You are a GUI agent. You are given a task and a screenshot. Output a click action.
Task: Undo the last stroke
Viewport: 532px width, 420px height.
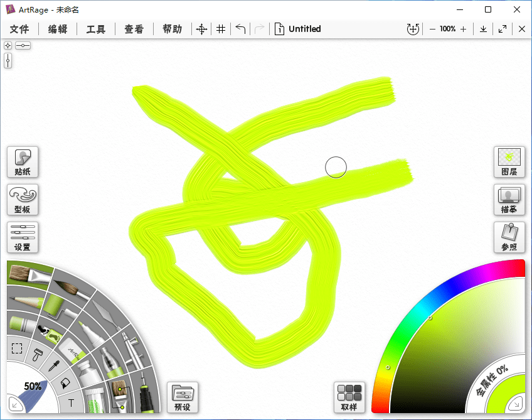240,29
